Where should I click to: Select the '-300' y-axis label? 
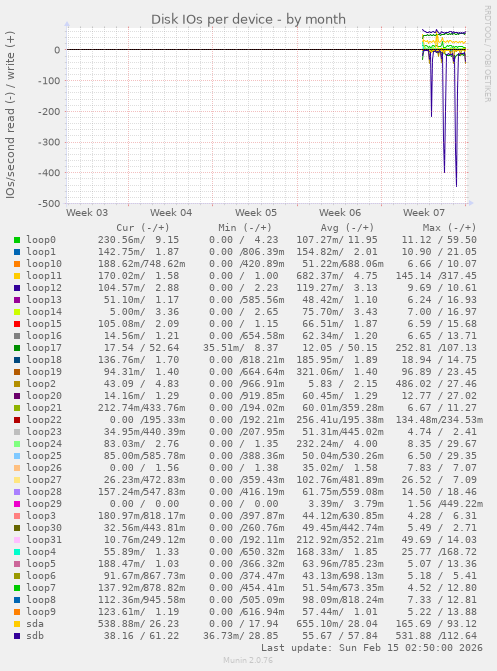49,142
